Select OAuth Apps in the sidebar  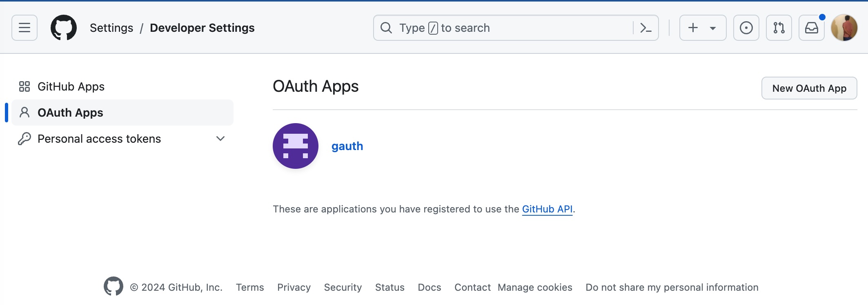(122, 113)
